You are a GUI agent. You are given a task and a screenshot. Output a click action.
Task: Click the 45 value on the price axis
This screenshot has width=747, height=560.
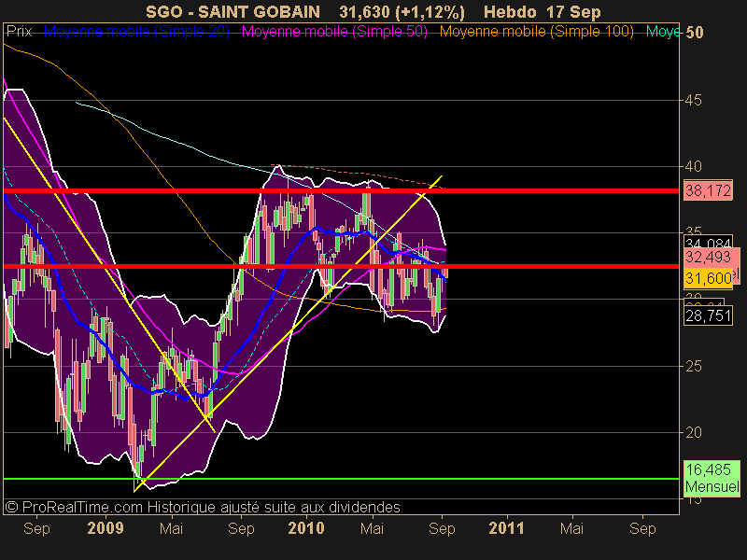pyautogui.click(x=693, y=100)
